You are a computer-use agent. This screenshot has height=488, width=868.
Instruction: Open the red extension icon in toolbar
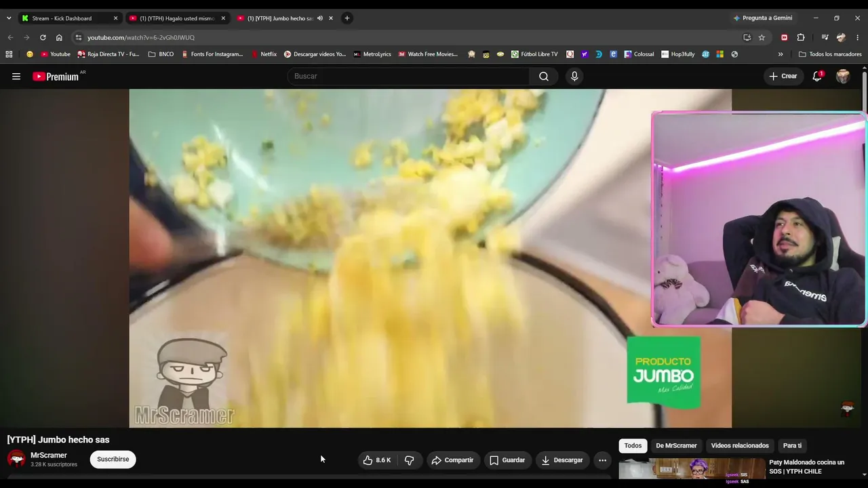click(785, 37)
